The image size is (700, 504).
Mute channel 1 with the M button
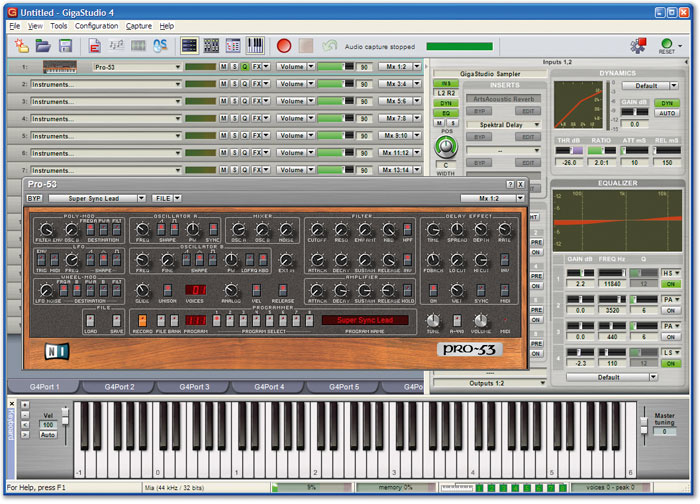point(224,67)
